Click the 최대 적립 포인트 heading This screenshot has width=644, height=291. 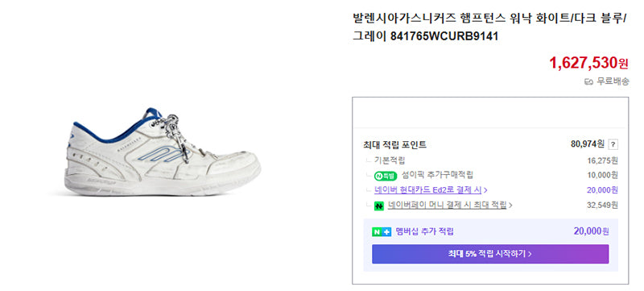pos(394,144)
